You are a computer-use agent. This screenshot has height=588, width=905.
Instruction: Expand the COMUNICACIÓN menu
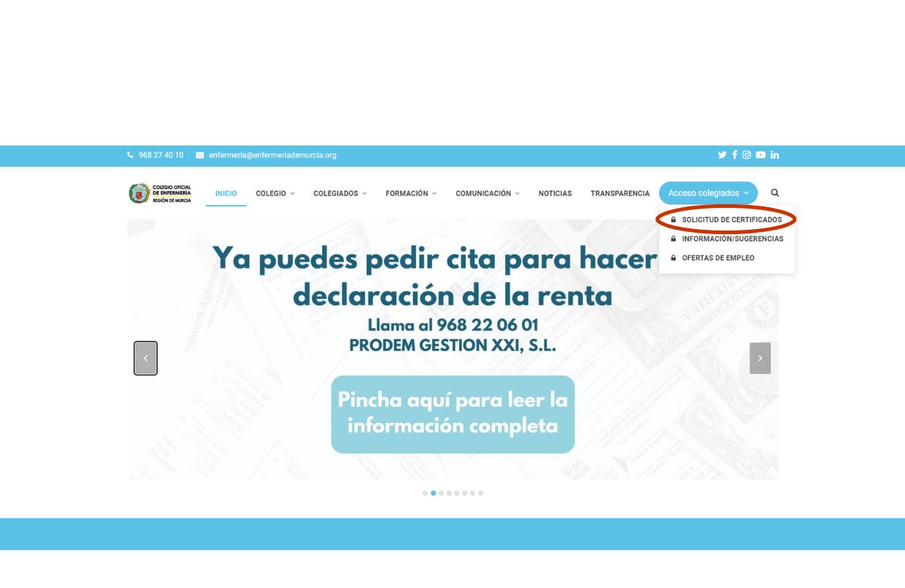coord(488,193)
